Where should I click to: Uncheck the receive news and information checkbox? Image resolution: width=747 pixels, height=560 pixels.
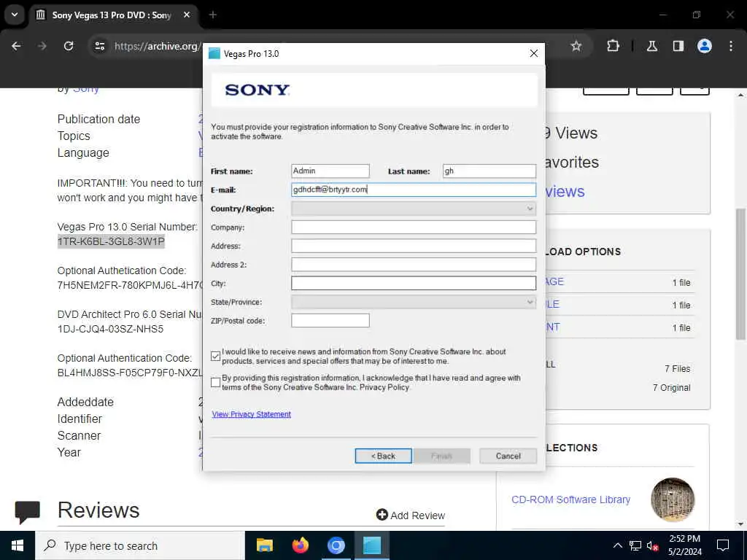pos(215,356)
